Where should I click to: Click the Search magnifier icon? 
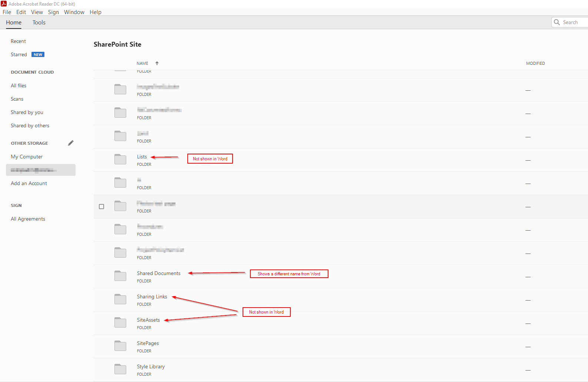pyautogui.click(x=557, y=22)
